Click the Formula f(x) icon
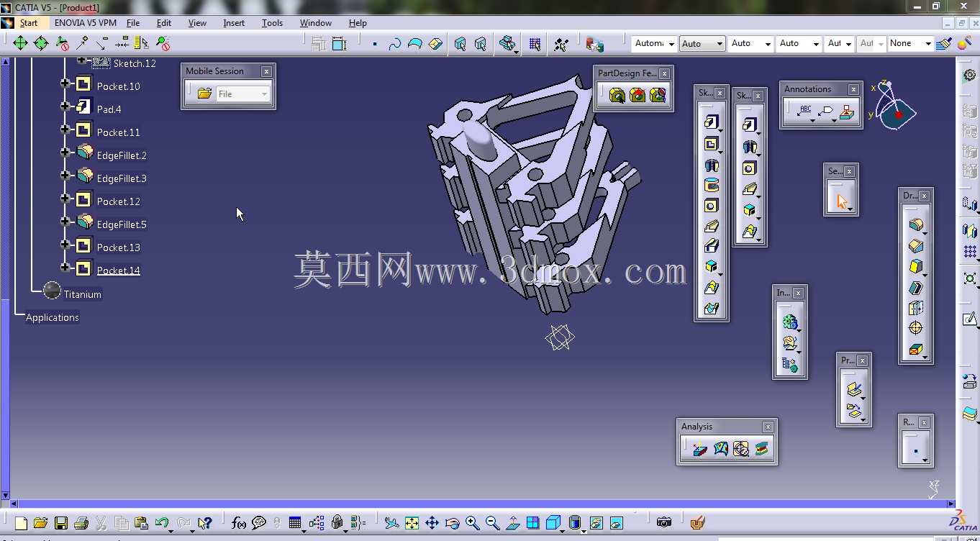This screenshot has height=541, width=980. pyautogui.click(x=239, y=523)
